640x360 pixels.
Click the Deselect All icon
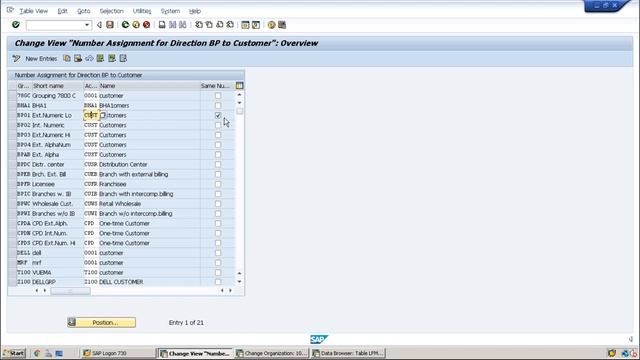click(x=123, y=58)
